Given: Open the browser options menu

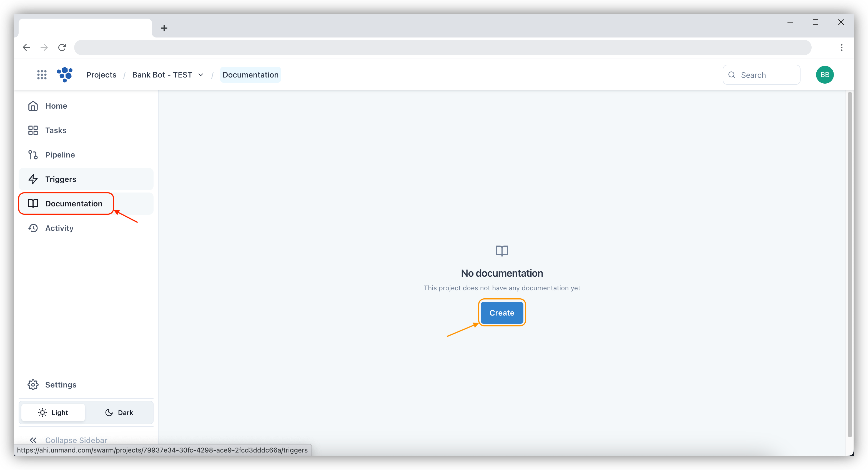Looking at the screenshot, I should 841,47.
